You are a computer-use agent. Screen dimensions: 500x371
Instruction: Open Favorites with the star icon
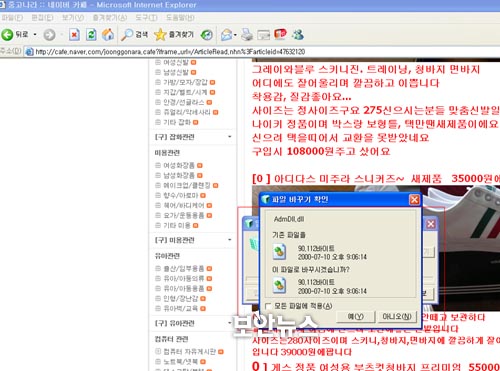pyautogui.click(x=160, y=34)
